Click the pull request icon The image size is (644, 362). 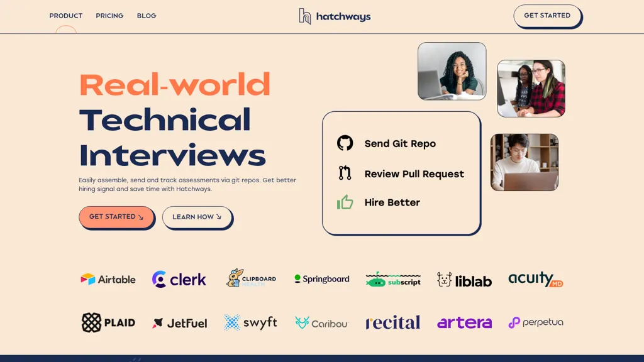(345, 173)
